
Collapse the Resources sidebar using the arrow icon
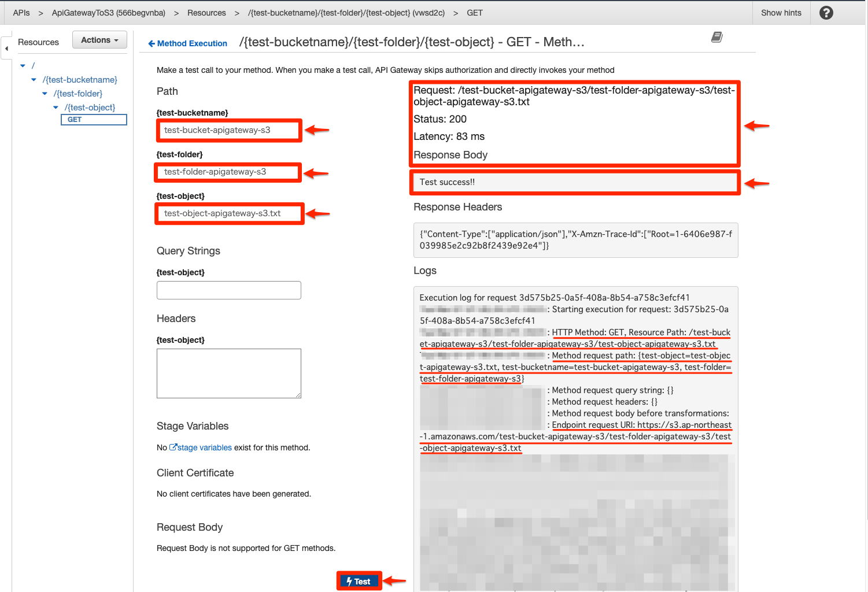coord(6,47)
